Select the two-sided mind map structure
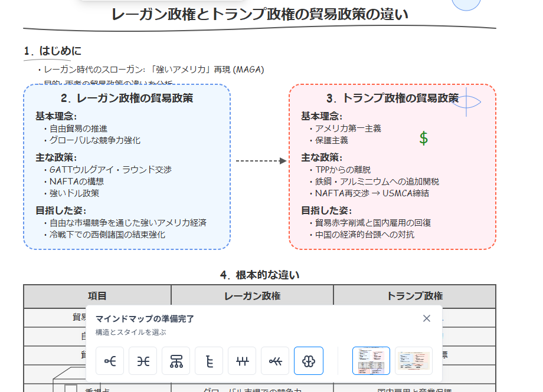This screenshot has height=392, width=543. pos(143,361)
